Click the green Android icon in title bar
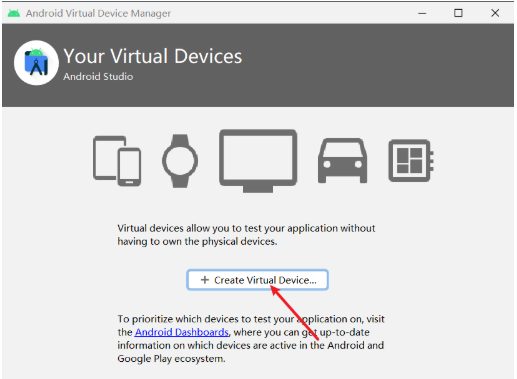 14,13
